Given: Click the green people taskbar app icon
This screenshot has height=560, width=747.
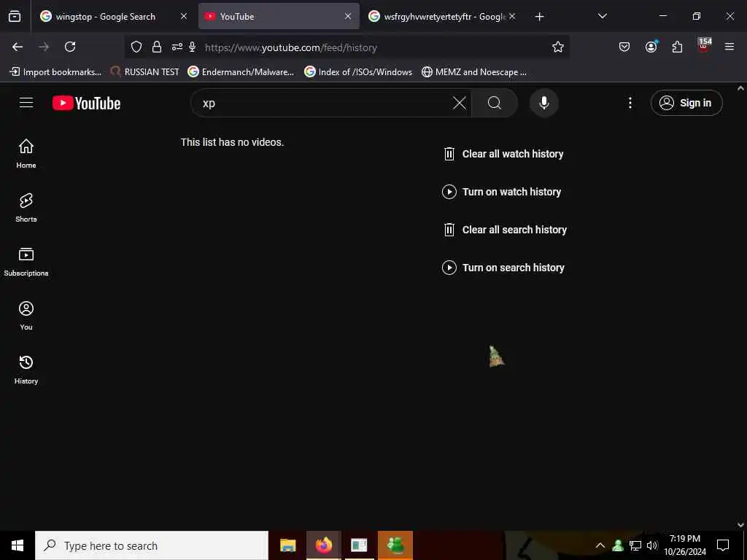Looking at the screenshot, I should coord(395,545).
